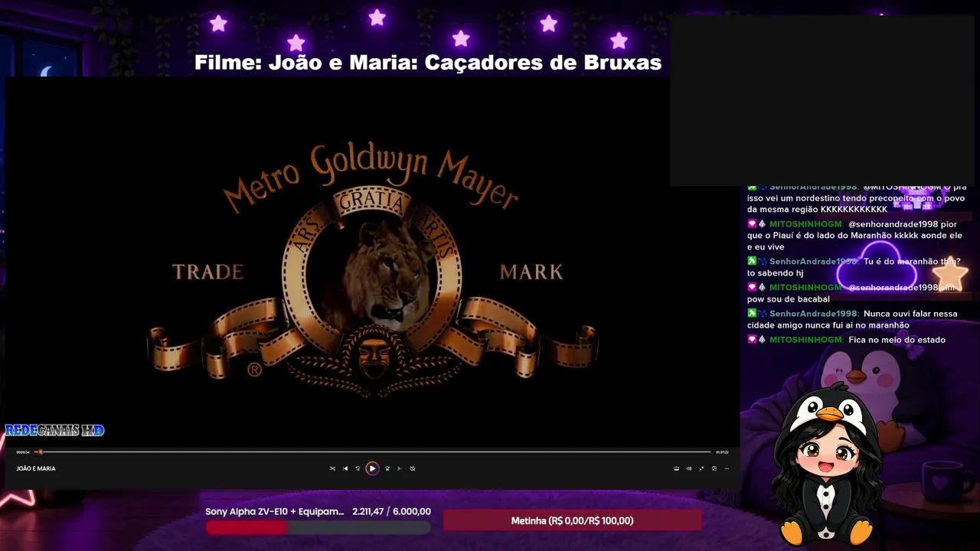Click the seek bar playhead knob
The height and width of the screenshot is (551, 980).
tap(40, 452)
